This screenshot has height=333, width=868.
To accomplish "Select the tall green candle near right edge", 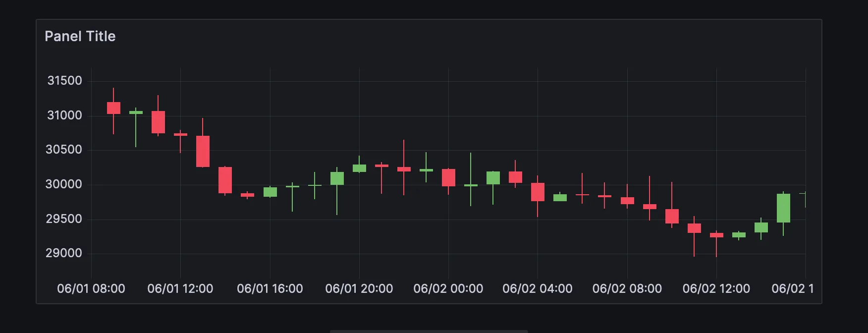I will click(x=783, y=208).
